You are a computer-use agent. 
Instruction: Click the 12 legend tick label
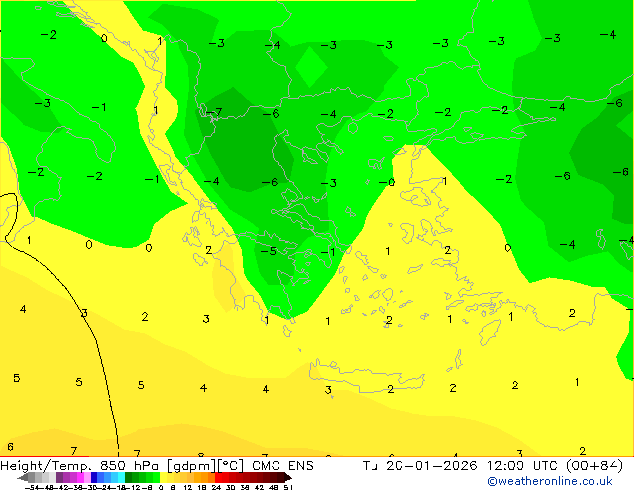(188, 488)
